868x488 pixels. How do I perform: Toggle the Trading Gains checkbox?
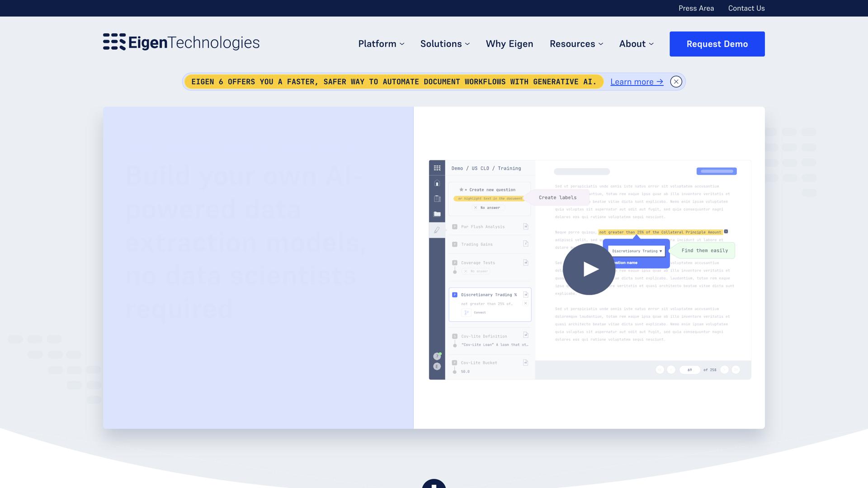455,244
